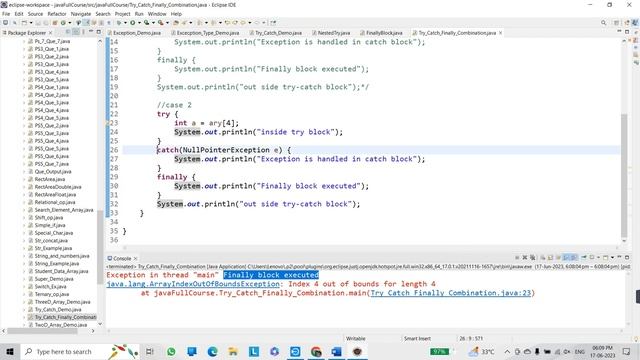Click the Try_Catch_Finally_Combination.java:23 stack trace link
Screen dimensions: 640x360
[x=451, y=293]
